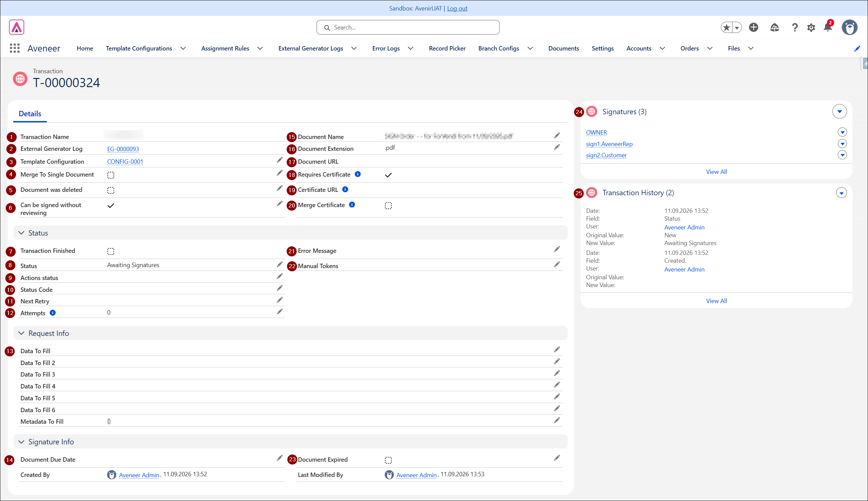
Task: Edit the Status field pencil icon
Action: 280,264
